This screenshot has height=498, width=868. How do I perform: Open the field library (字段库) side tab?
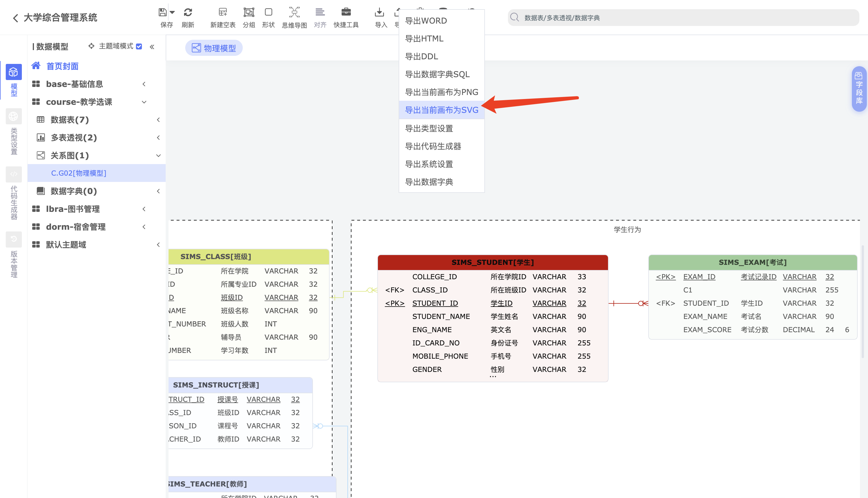859,88
